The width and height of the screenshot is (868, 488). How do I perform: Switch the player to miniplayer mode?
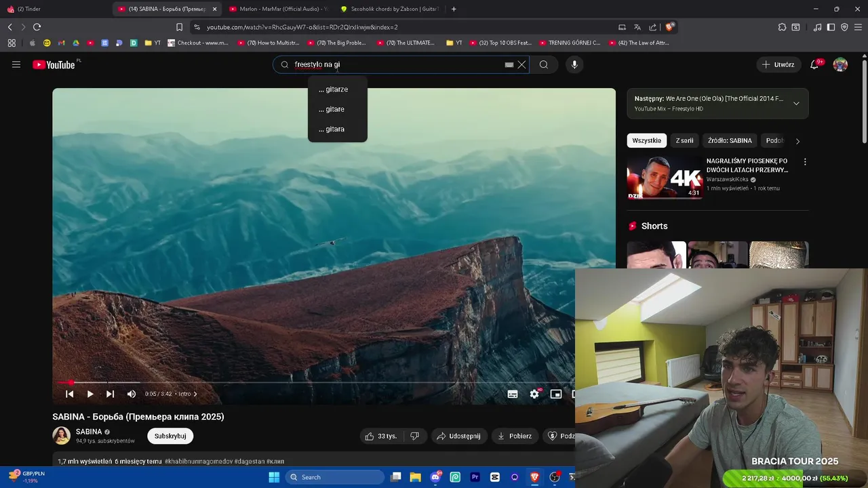point(556,394)
